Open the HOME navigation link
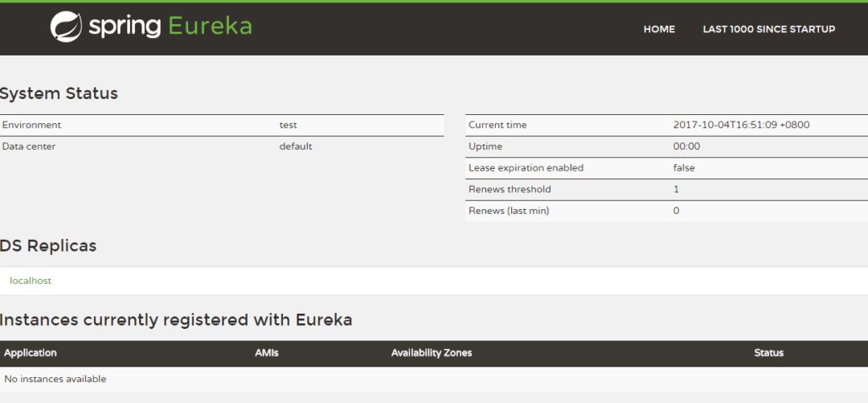Viewport: 868px width, 403px height. (659, 30)
